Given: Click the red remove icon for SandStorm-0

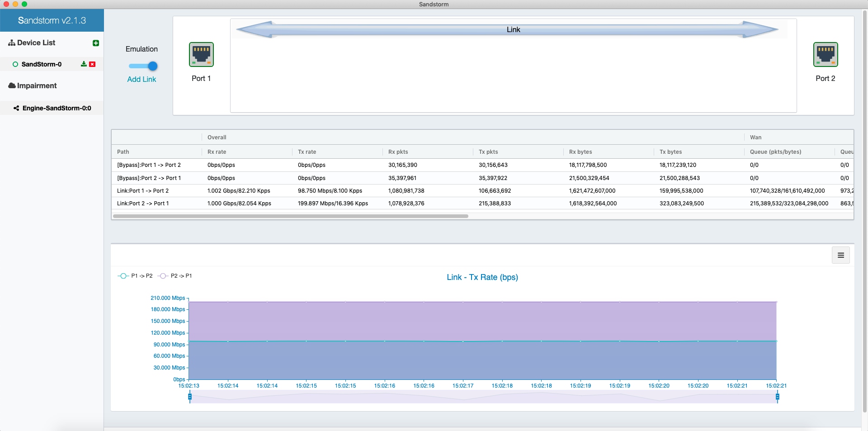Looking at the screenshot, I should point(92,64).
